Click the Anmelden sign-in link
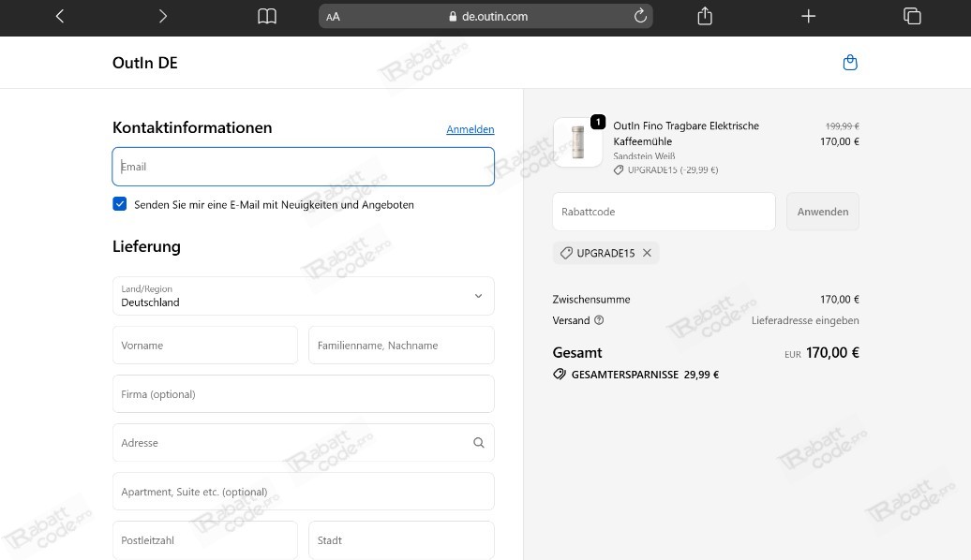The height and width of the screenshot is (560, 971). coord(470,128)
